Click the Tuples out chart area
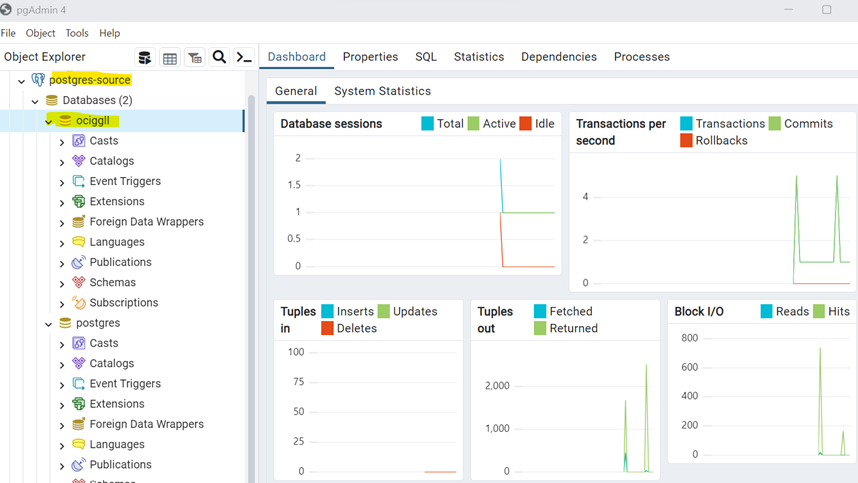This screenshot has width=858, height=483. click(565, 410)
